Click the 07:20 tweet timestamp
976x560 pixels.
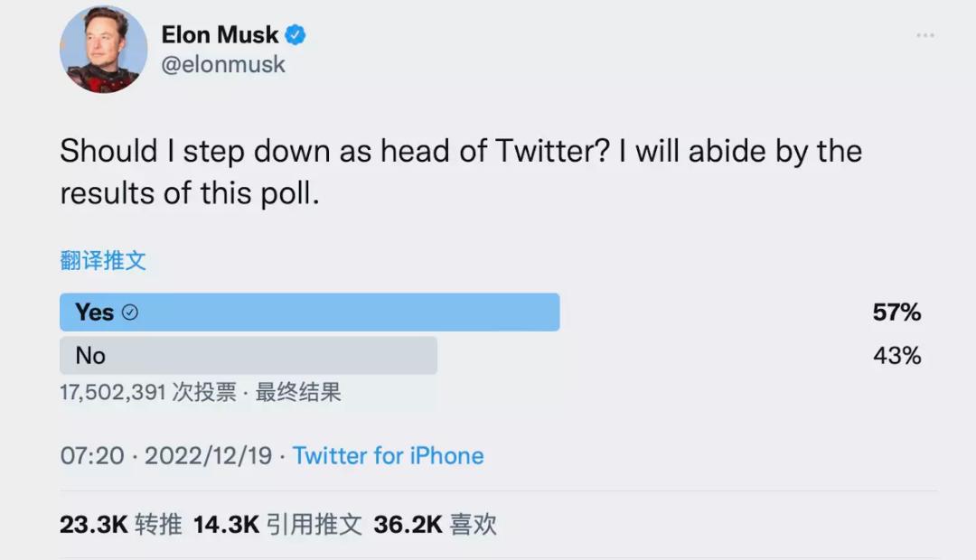[92, 455]
